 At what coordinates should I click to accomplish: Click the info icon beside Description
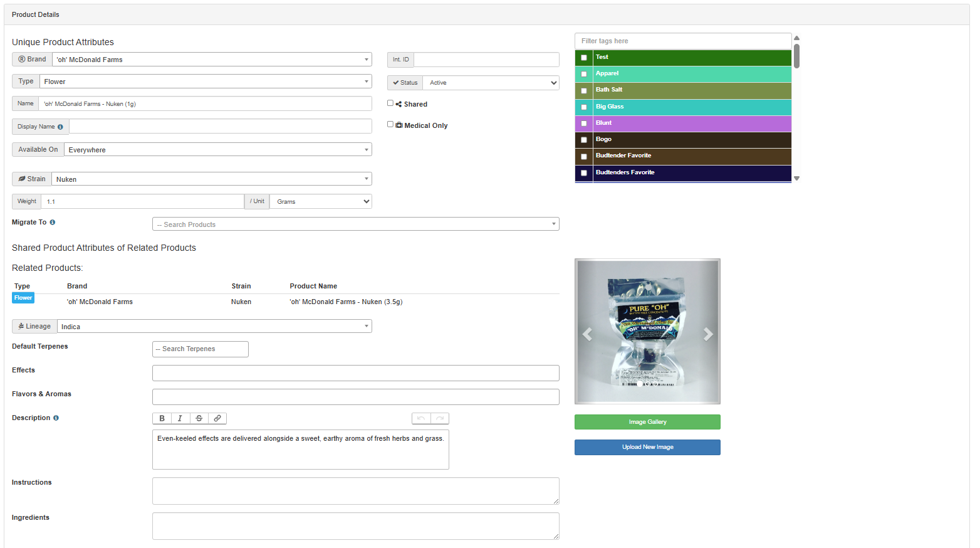[56, 418]
